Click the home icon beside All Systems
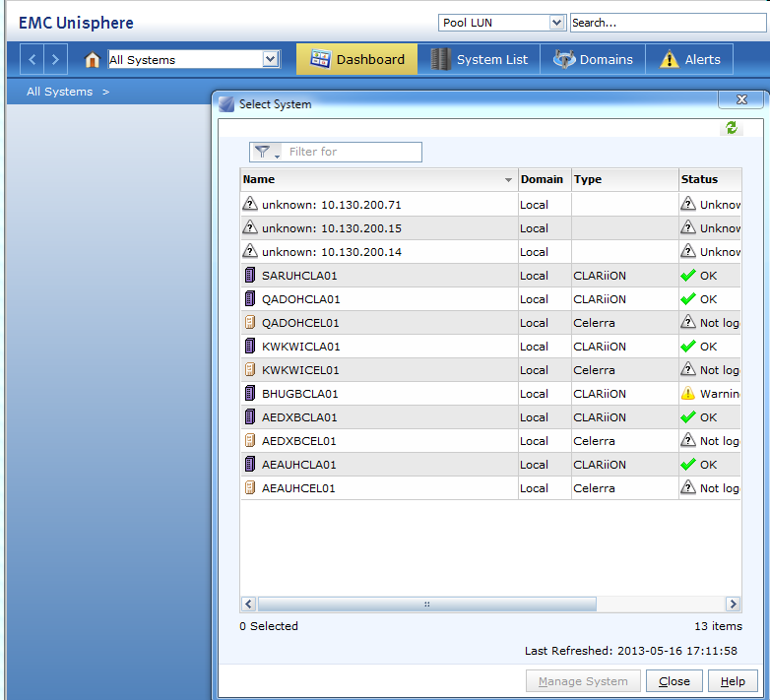770x700 pixels. coord(92,59)
